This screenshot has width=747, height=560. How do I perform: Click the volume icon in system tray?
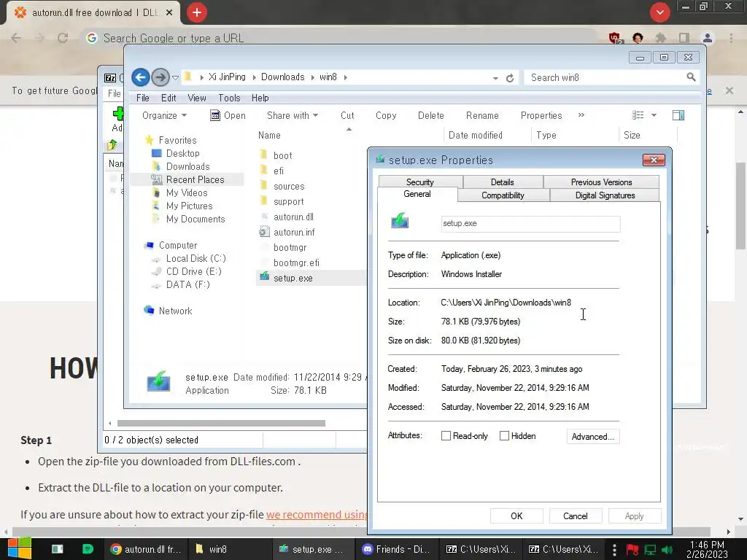[x=667, y=550]
